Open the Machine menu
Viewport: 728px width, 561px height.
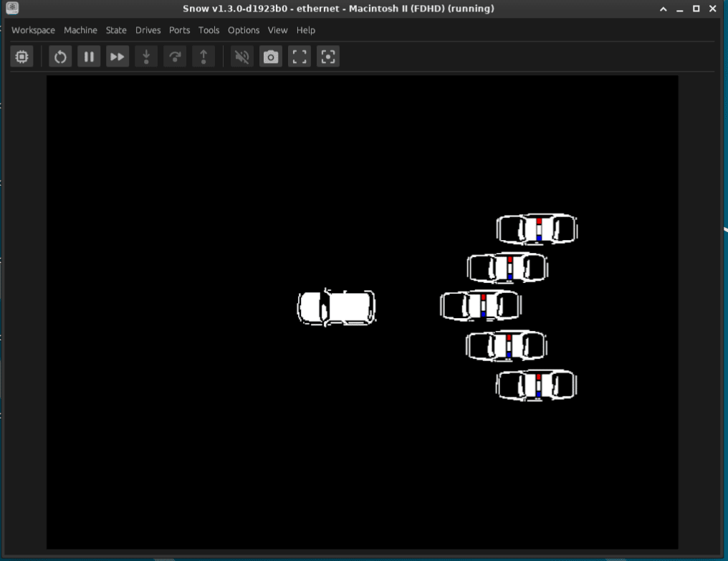tap(80, 30)
